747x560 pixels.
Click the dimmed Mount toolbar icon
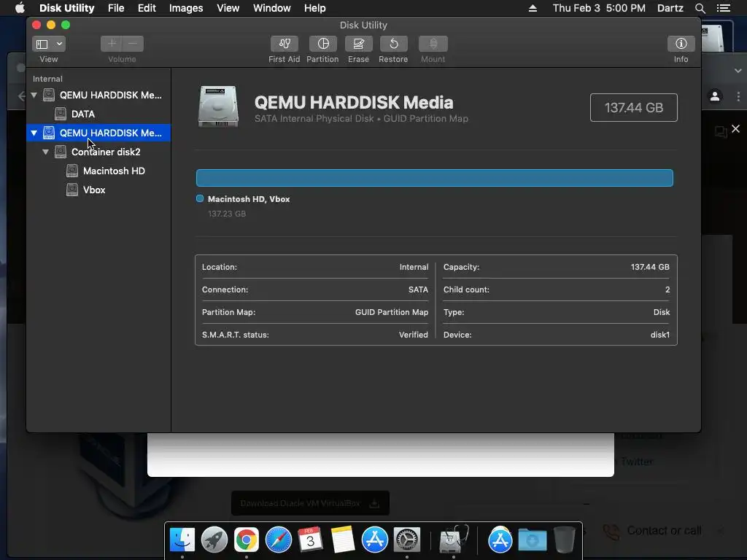point(433,44)
